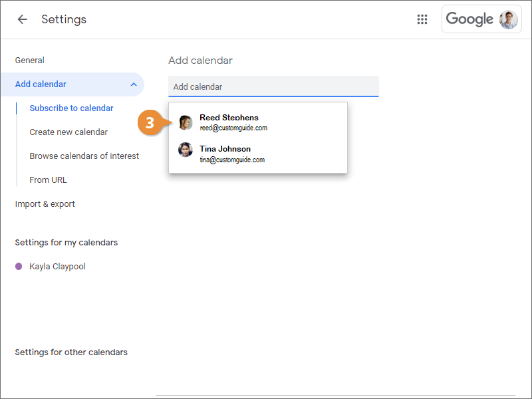Click the Settings for my calendars heading
This screenshot has width=532, height=399.
point(66,243)
